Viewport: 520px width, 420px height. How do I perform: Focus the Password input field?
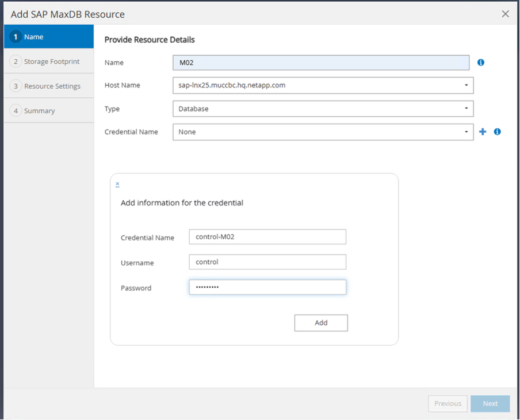267,287
